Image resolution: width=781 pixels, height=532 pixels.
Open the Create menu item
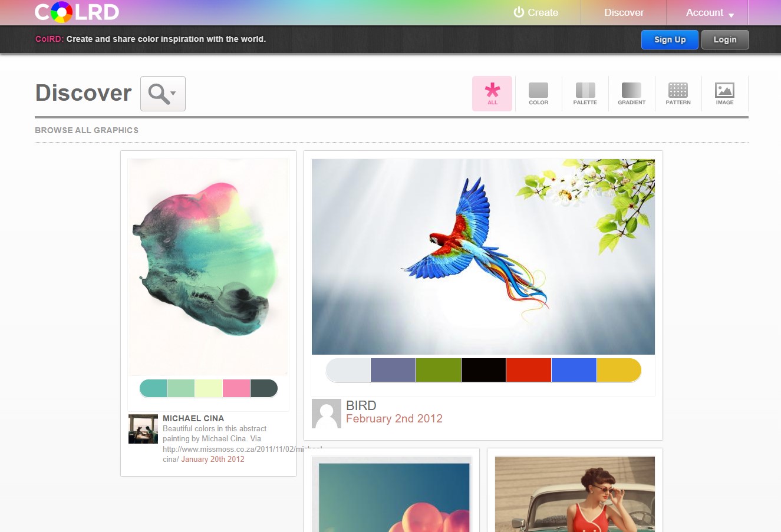(x=536, y=13)
